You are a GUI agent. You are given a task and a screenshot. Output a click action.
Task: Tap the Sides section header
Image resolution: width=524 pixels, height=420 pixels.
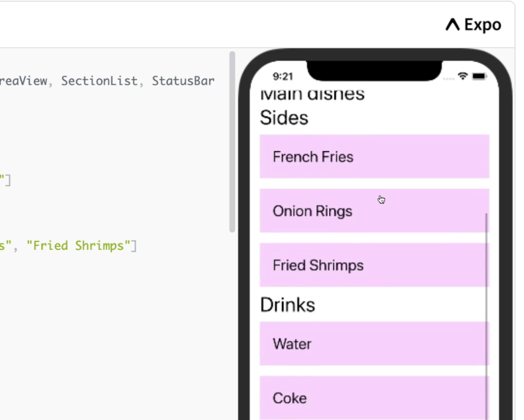[284, 117]
